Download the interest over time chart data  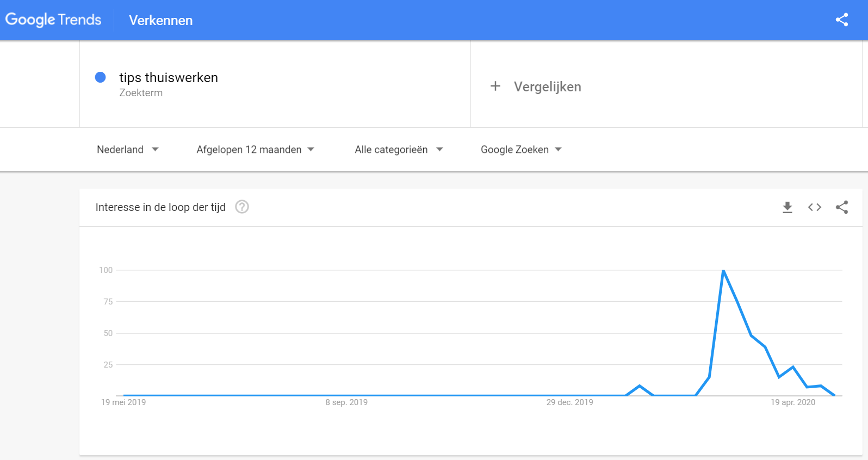click(x=787, y=207)
